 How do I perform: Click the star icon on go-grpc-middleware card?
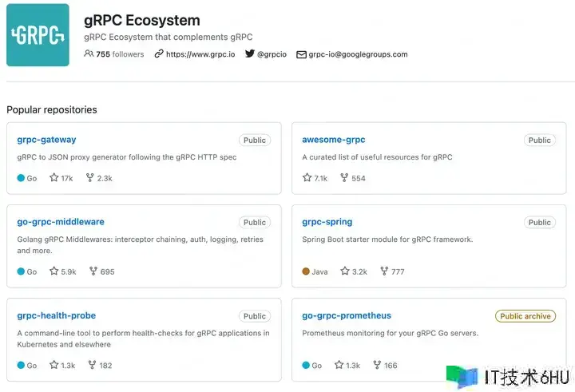54,271
